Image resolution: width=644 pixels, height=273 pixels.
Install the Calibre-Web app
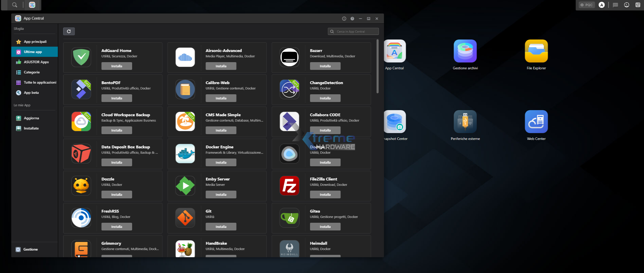coord(221,98)
